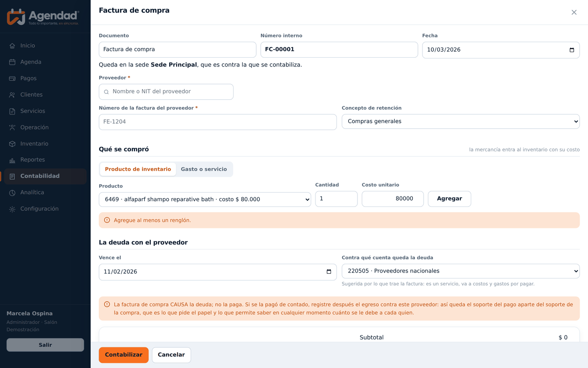Open Reportes in the sidebar menu
This screenshot has height=368, width=588.
[x=45, y=160]
